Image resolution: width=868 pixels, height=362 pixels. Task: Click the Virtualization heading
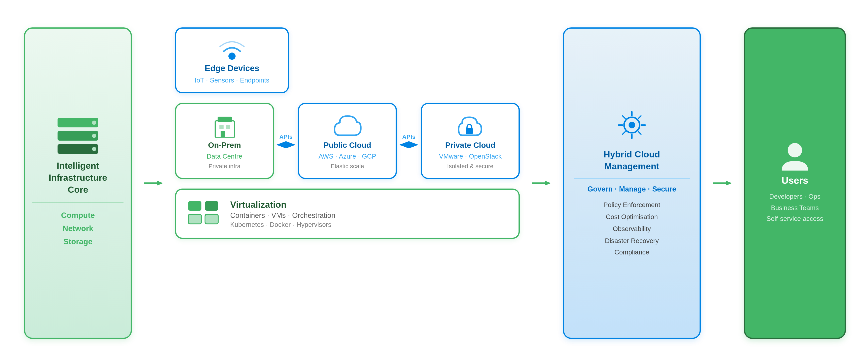point(258,205)
